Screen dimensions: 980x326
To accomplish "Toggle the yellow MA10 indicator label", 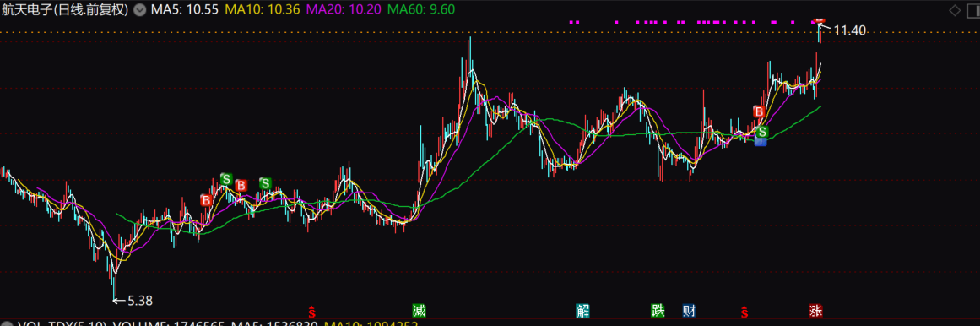I will (262, 9).
